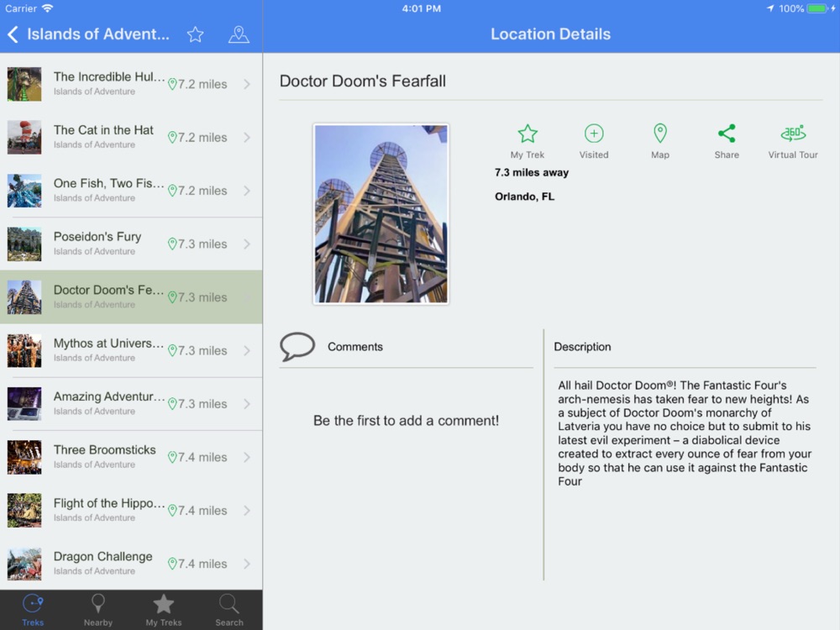This screenshot has height=630, width=840.
Task: Tap the 4:01 PM clock
Action: pyautogui.click(x=422, y=8)
